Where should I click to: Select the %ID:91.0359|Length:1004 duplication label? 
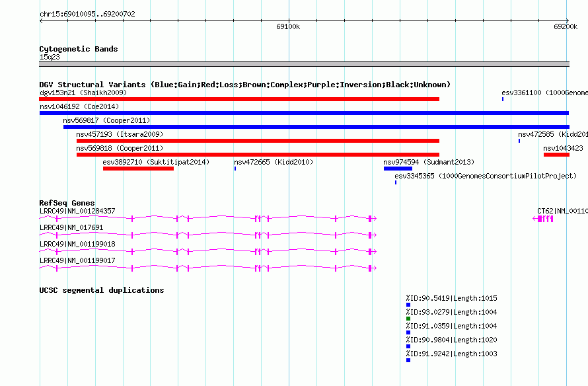coord(451,326)
